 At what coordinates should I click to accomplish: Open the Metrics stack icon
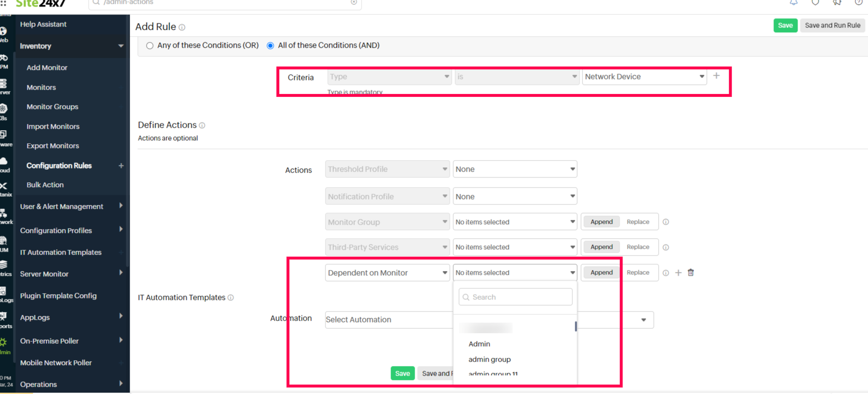click(x=3, y=265)
